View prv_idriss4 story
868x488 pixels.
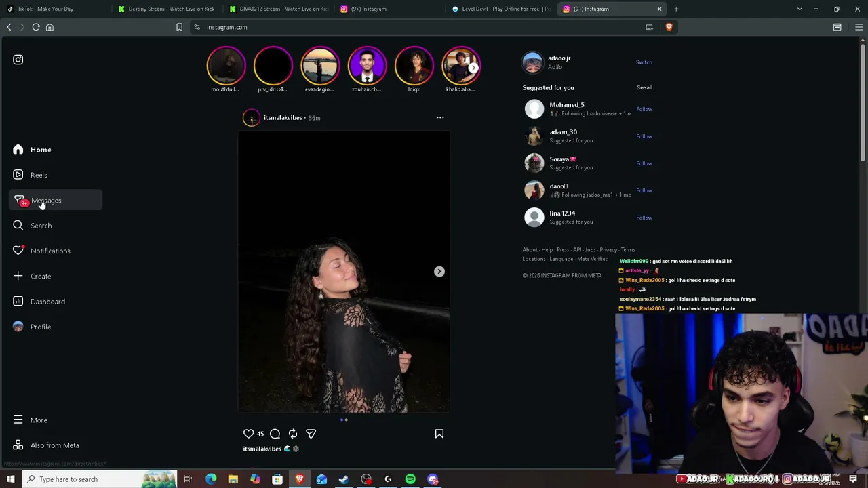click(273, 66)
